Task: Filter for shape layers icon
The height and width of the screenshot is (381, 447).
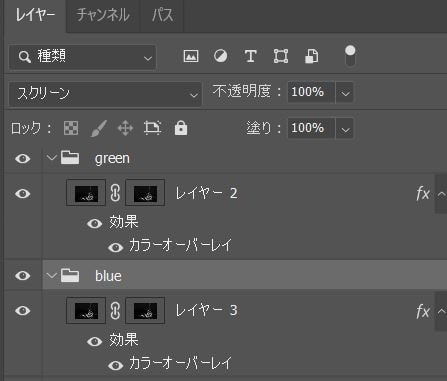Action: [281, 56]
